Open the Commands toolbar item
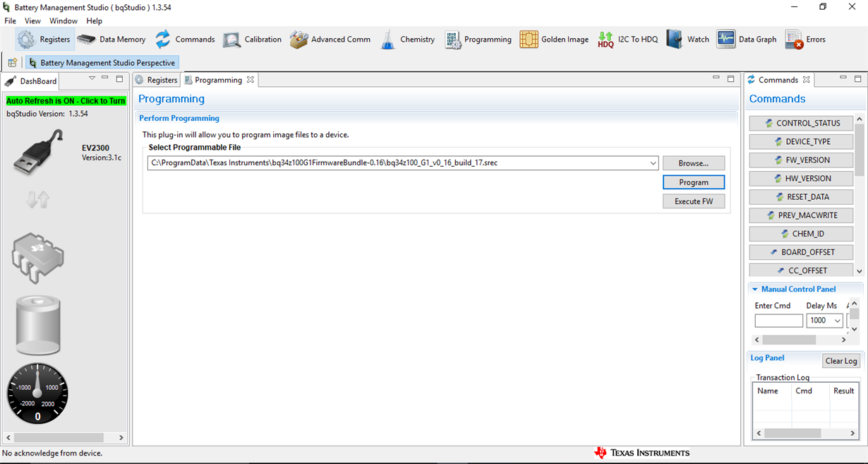This screenshot has height=464, width=868. pyautogui.click(x=185, y=40)
